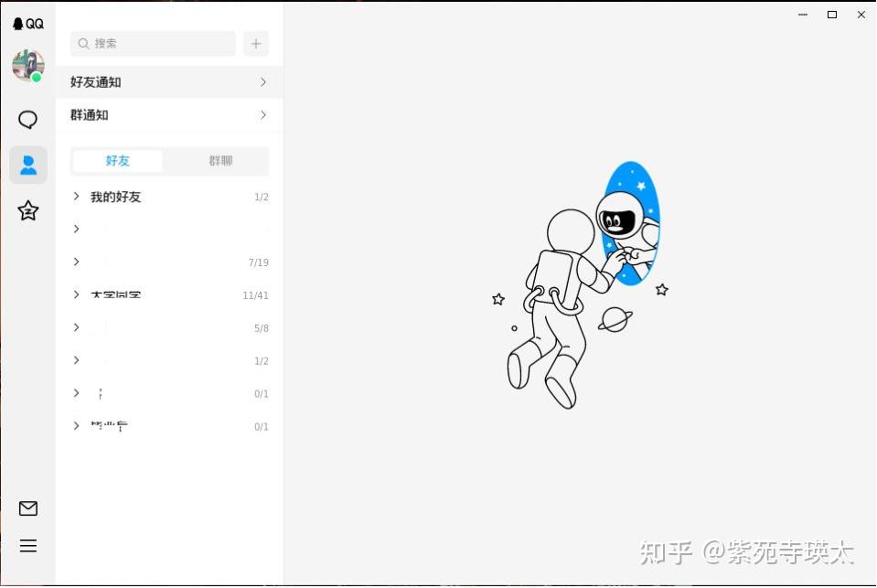Open the hamburger main menu icon
Image resolution: width=877 pixels, height=588 pixels.
pyautogui.click(x=28, y=546)
